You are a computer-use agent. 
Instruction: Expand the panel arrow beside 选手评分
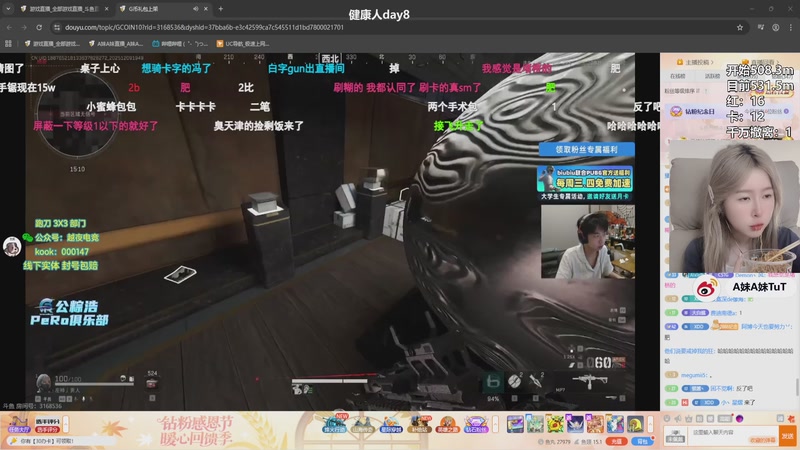[x=66, y=424]
